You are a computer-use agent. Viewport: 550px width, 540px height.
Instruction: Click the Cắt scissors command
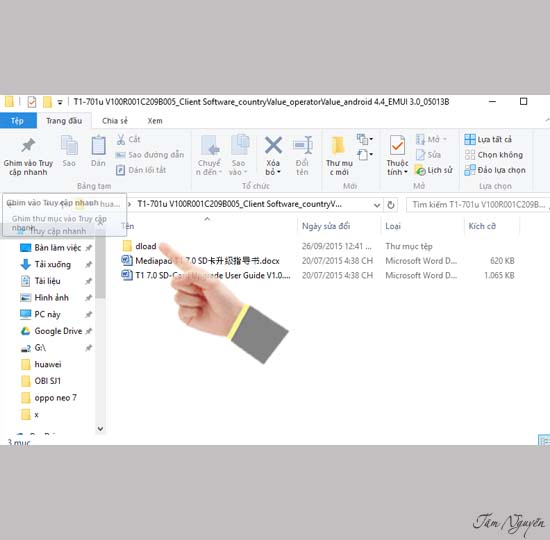128,139
